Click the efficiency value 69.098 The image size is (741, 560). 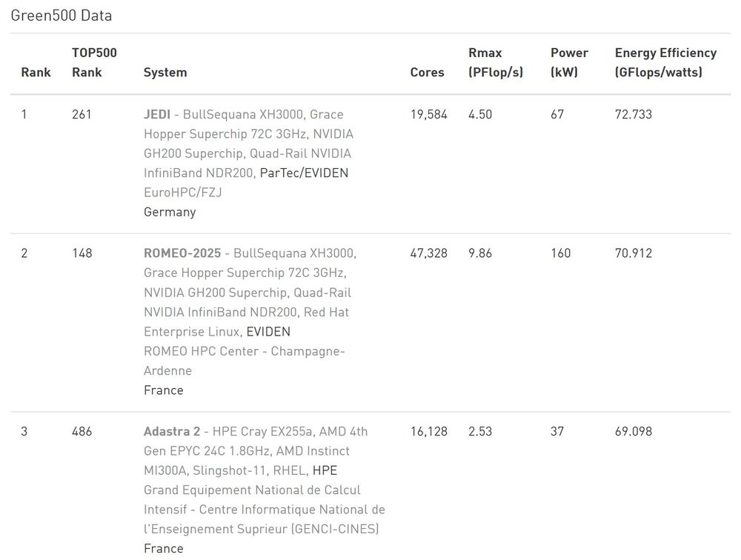(x=634, y=431)
